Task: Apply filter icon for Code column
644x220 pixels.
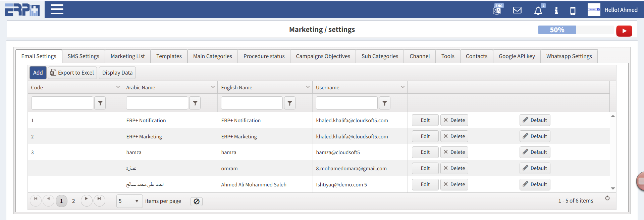Action: click(100, 103)
